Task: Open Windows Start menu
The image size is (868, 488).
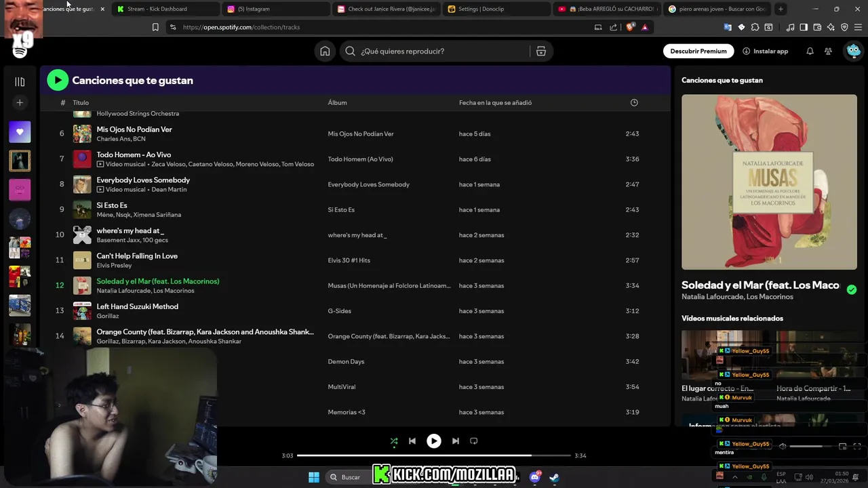Action: click(314, 477)
